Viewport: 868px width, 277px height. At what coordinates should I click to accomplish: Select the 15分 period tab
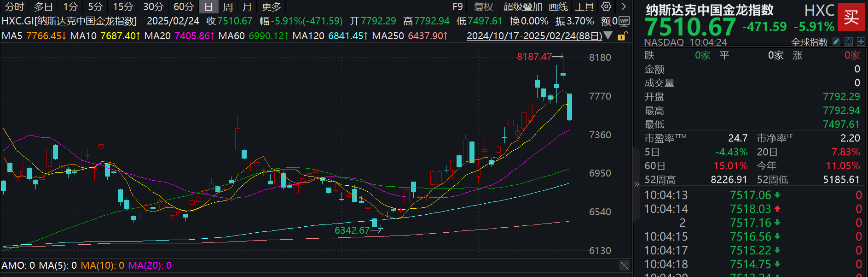(123, 6)
